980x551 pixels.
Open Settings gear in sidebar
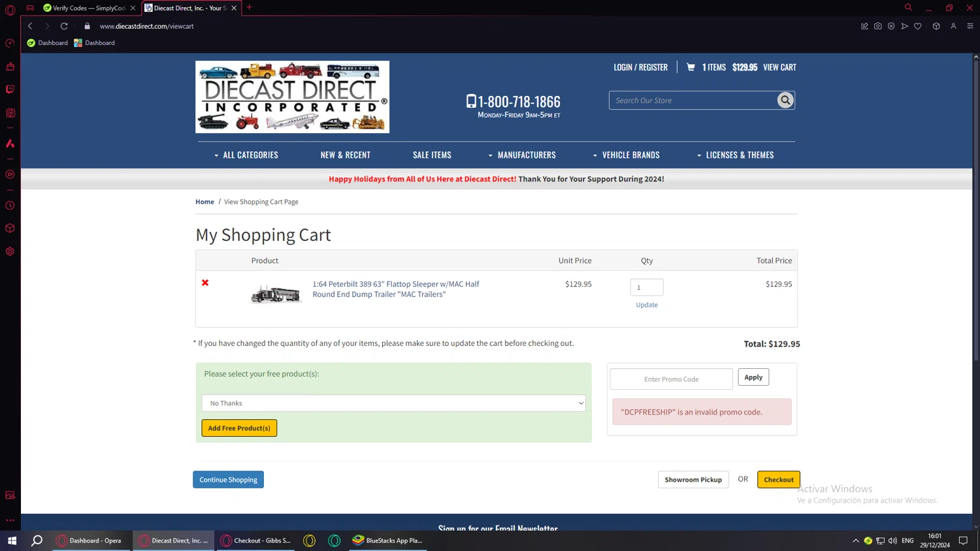coord(10,251)
